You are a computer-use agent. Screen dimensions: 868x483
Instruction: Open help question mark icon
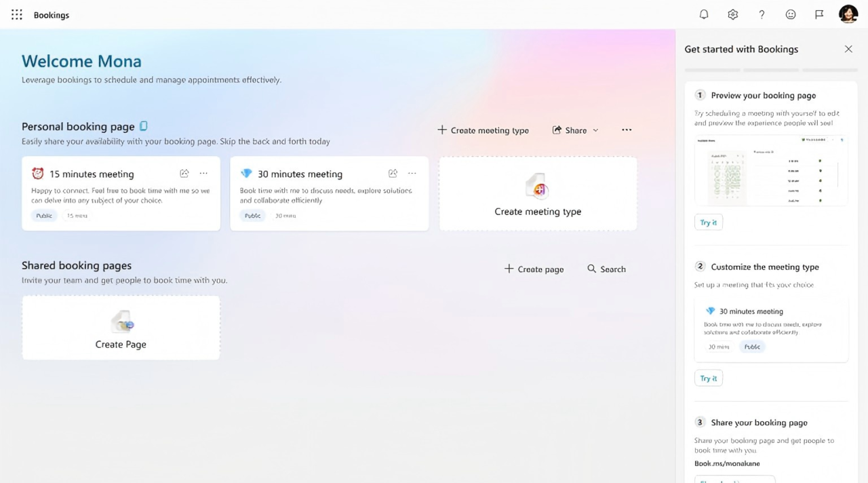coord(762,14)
